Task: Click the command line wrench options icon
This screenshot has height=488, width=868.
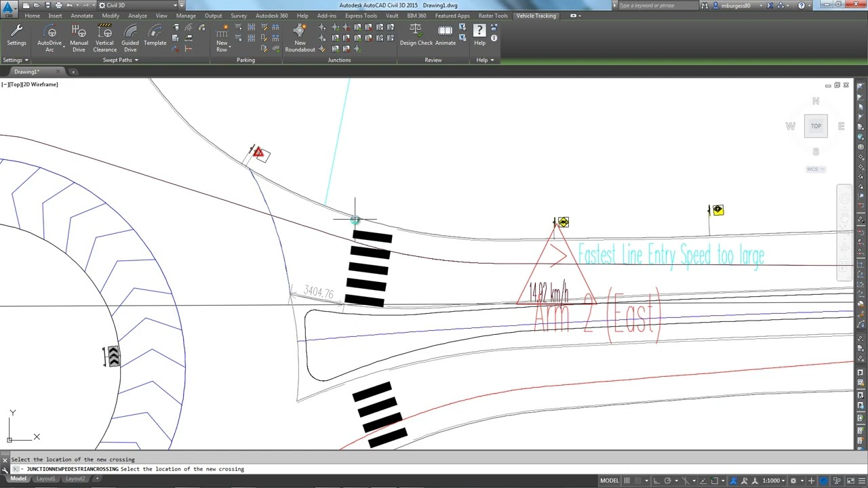Action: pyautogui.click(x=6, y=469)
